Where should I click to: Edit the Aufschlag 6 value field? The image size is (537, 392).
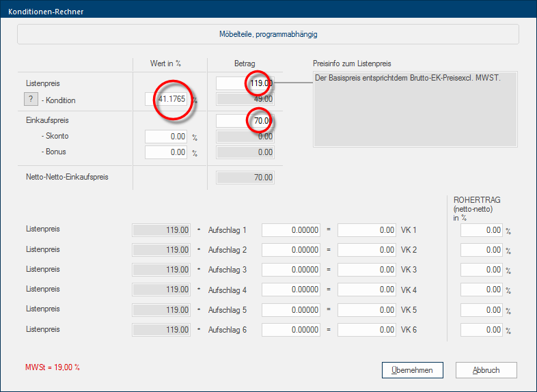click(290, 330)
